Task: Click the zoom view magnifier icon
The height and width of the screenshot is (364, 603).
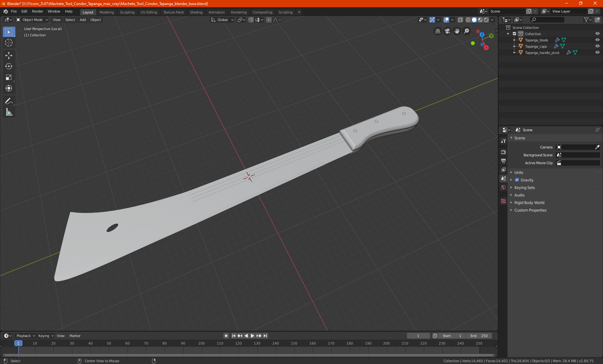Action: [467, 31]
